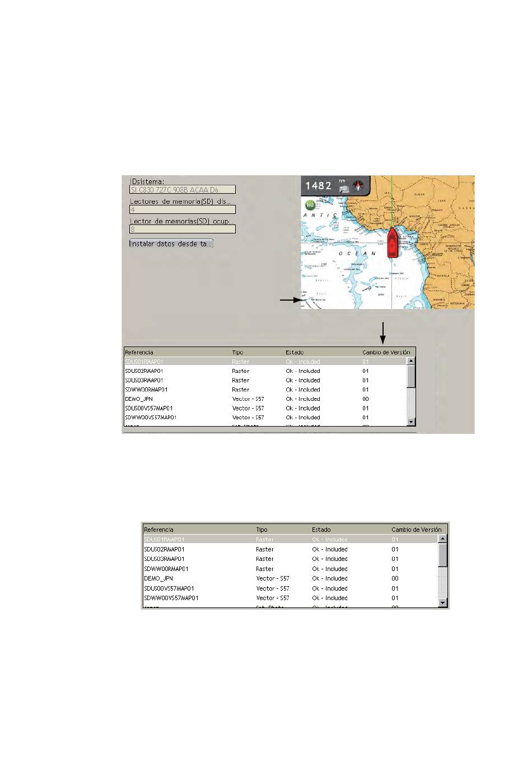
Task: Select SDUS03RMAP01 row in upper list
Action: pyautogui.click(x=265, y=380)
